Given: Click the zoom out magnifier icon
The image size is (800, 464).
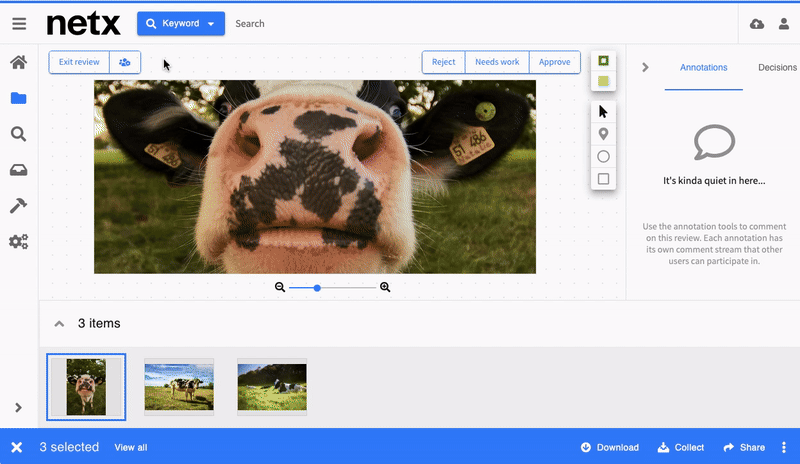Looking at the screenshot, I should click(280, 288).
